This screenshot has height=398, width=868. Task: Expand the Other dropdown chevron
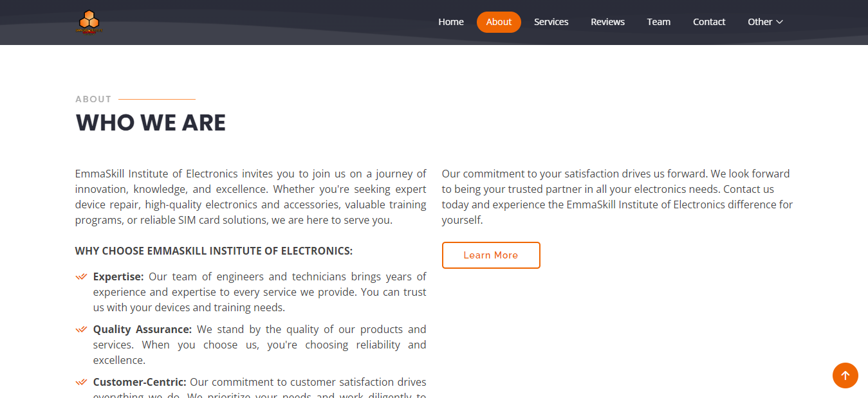[x=780, y=22]
